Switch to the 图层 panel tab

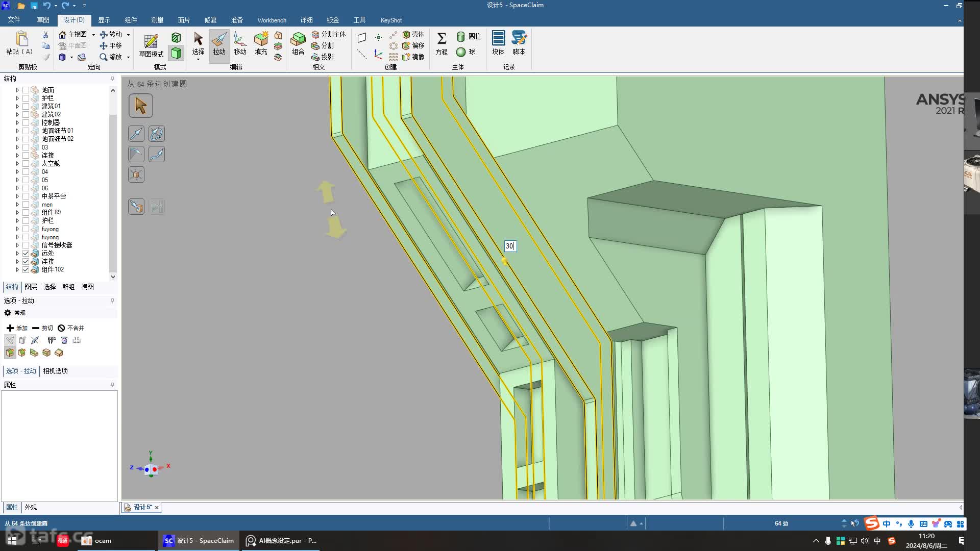point(31,287)
